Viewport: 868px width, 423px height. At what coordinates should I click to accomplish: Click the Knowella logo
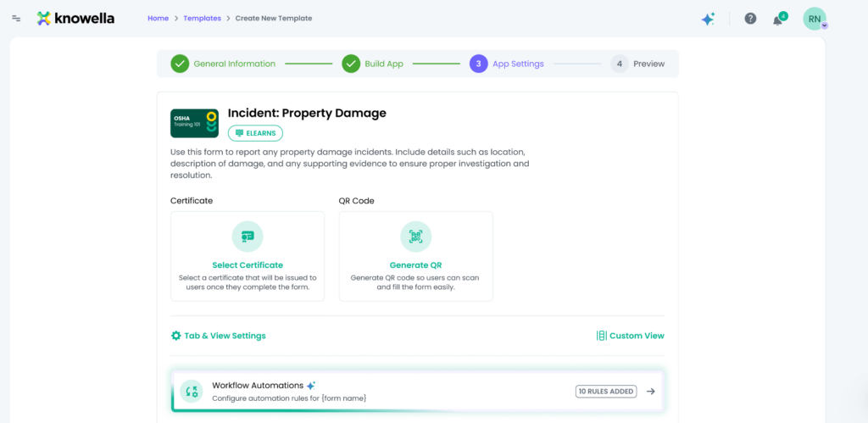[75, 19]
